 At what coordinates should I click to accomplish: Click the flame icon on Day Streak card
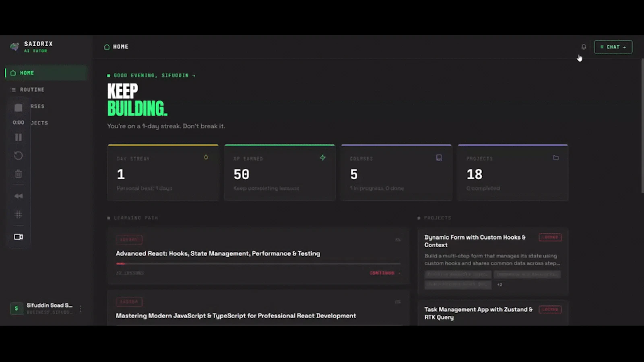tap(206, 157)
